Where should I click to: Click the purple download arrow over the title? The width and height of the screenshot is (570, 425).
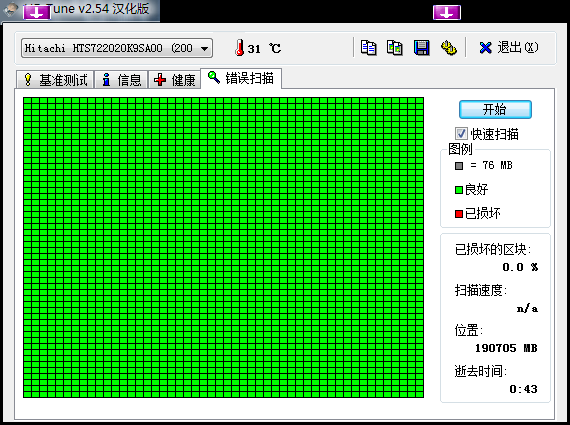pos(37,12)
